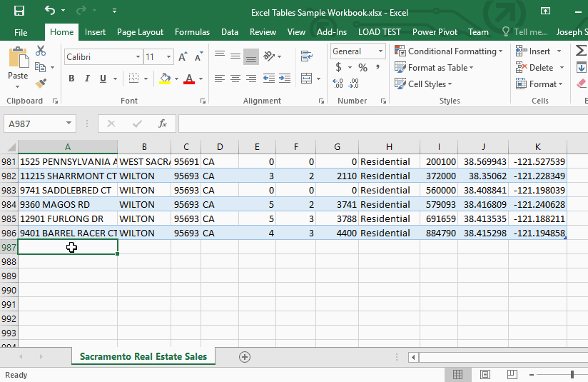The image size is (588, 382).
Task: Open the font size 11 dropdown
Action: (168, 57)
